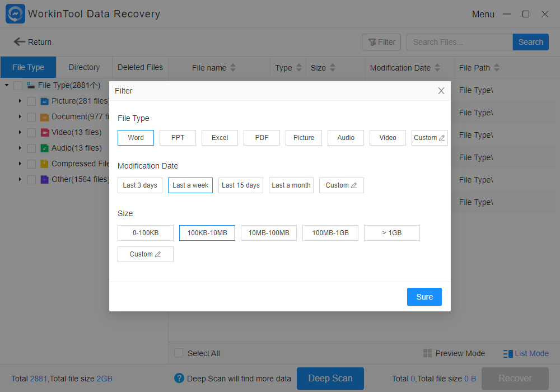
Task: Click the Search Files input field
Action: click(460, 42)
